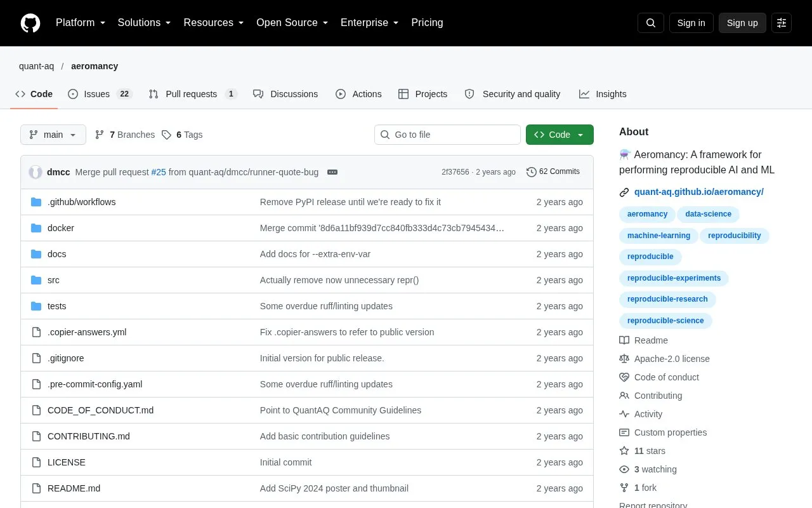This screenshot has width=812, height=508.
Task: Click the .github/workflows folder icon
Action: click(x=36, y=202)
